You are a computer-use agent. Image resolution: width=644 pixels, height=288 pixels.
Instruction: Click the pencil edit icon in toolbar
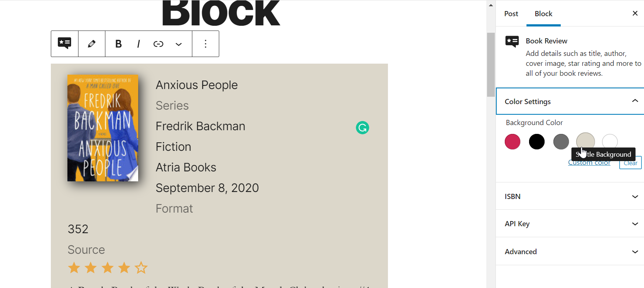(92, 44)
